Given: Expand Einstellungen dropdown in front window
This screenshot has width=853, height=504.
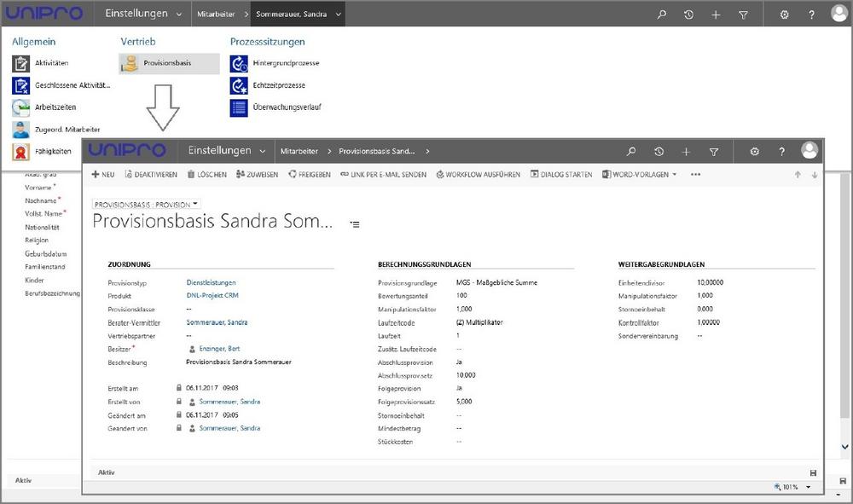Looking at the screenshot, I should coord(262,152).
